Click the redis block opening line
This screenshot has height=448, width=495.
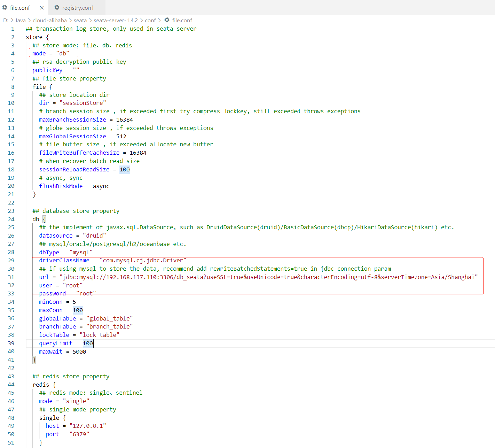coord(44,385)
